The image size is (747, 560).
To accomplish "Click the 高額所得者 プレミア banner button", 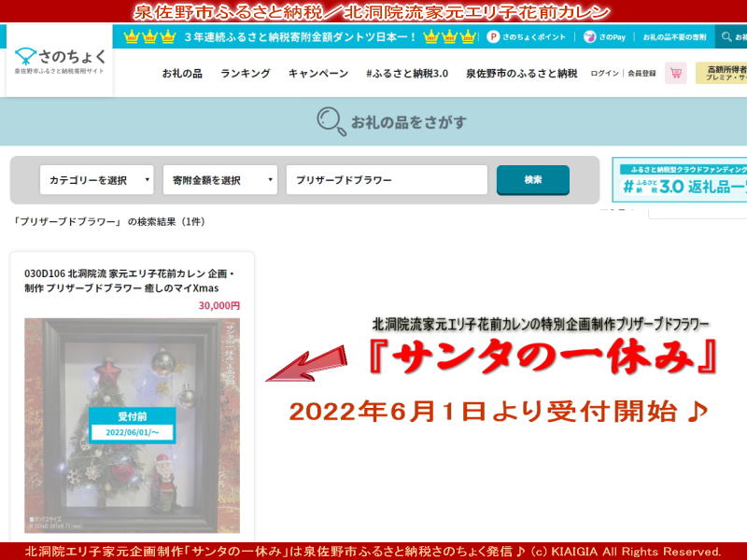I will [x=721, y=74].
